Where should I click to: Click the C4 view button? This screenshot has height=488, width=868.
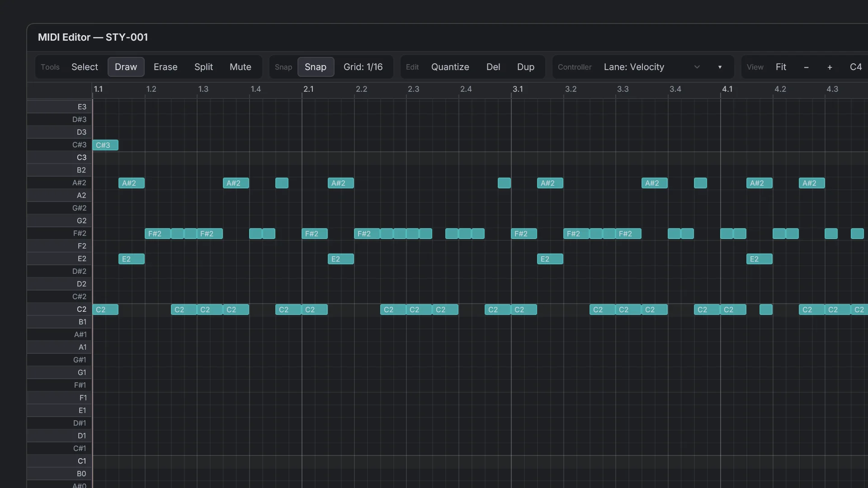click(855, 67)
